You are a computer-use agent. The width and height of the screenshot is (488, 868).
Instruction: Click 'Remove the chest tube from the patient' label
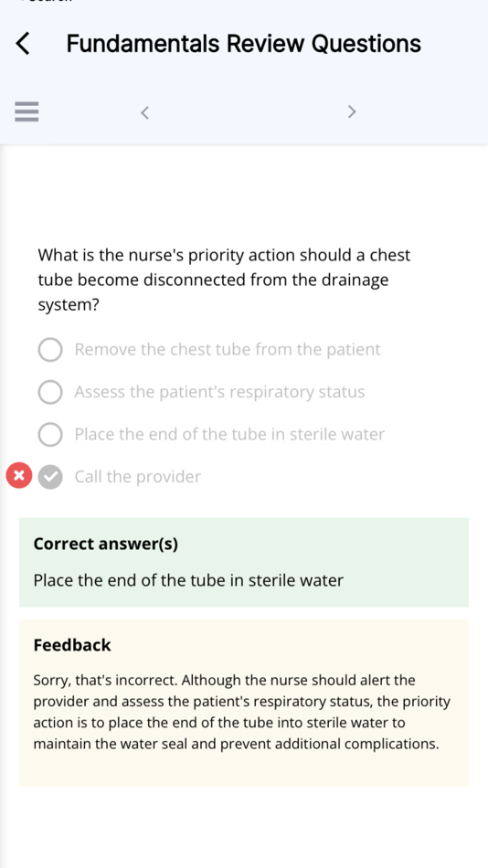point(228,350)
